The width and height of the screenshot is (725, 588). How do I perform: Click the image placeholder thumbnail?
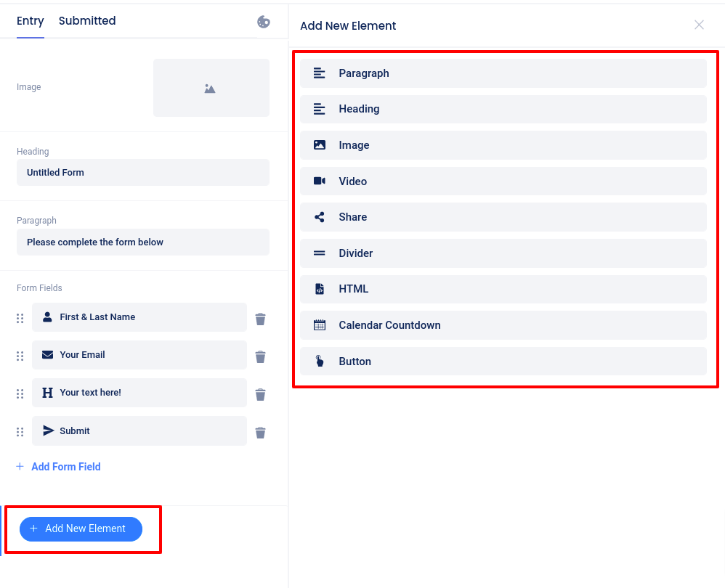(211, 88)
